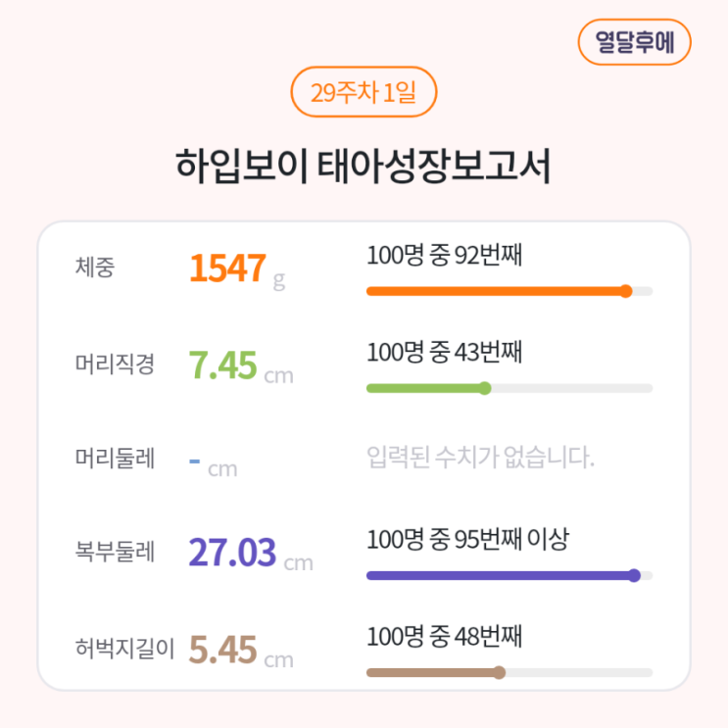The image size is (728, 728).
Task: Select the 허벅지길이 row label
Action: 124,648
